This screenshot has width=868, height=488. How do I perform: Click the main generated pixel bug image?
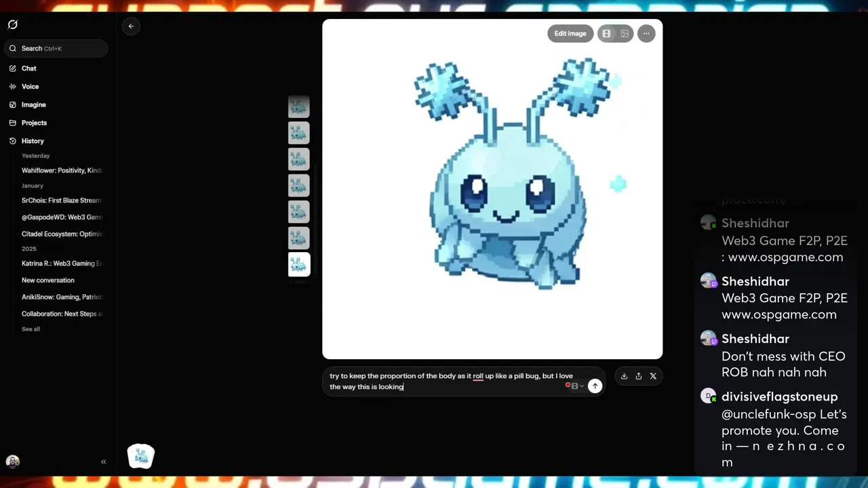492,189
